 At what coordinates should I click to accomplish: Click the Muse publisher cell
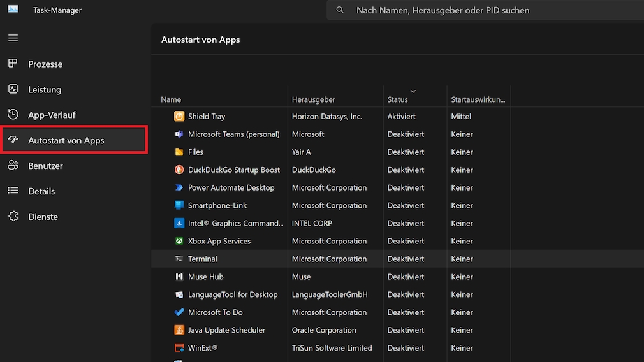(x=301, y=277)
